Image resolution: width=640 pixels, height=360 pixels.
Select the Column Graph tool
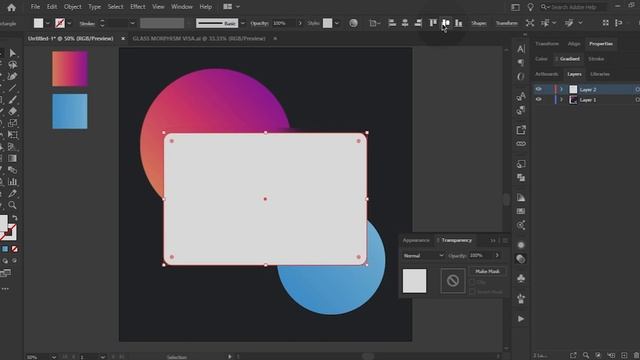pyautogui.click(x=13, y=182)
